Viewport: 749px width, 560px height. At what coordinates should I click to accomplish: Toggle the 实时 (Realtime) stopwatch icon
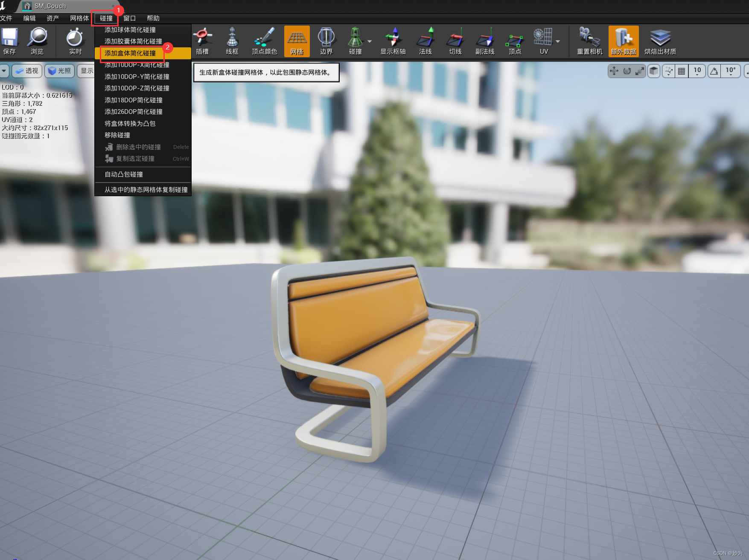pyautogui.click(x=75, y=41)
